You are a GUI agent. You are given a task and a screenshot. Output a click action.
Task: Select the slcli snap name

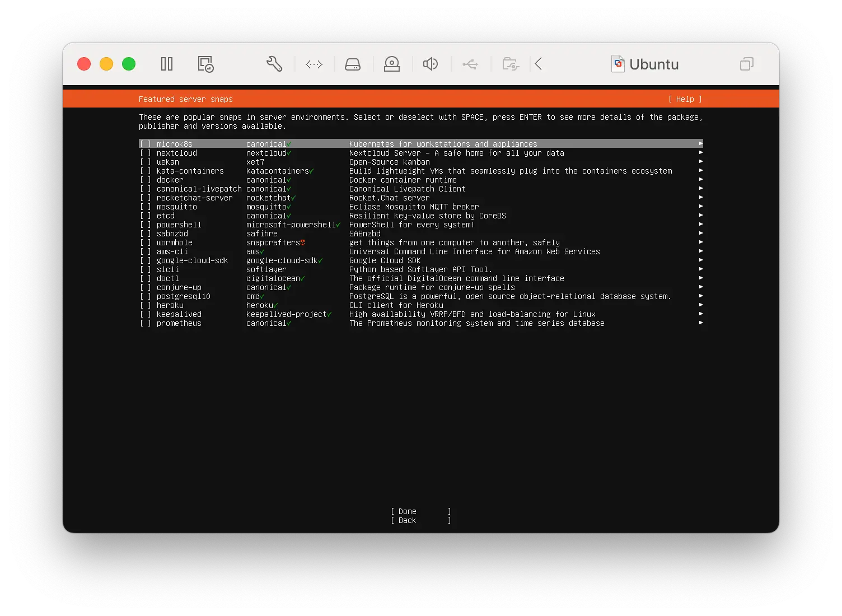[168, 269]
